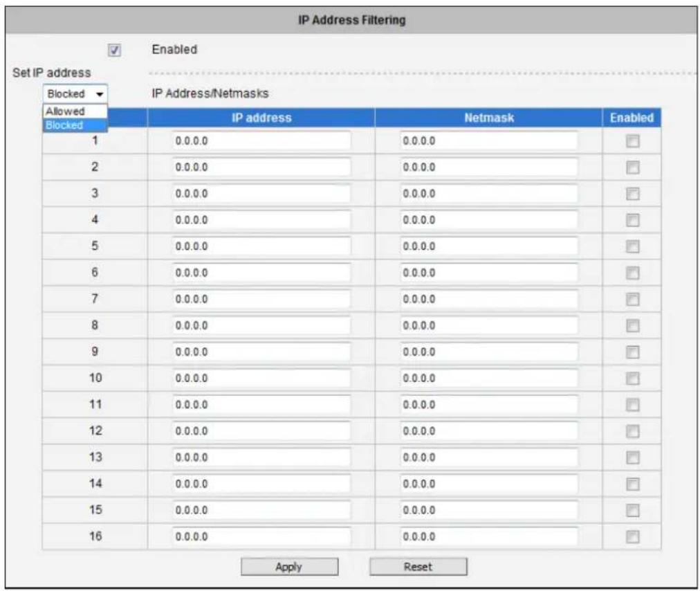Focus the Netmask field in row 9
Screen dimensions: 700x591
[x=489, y=352]
